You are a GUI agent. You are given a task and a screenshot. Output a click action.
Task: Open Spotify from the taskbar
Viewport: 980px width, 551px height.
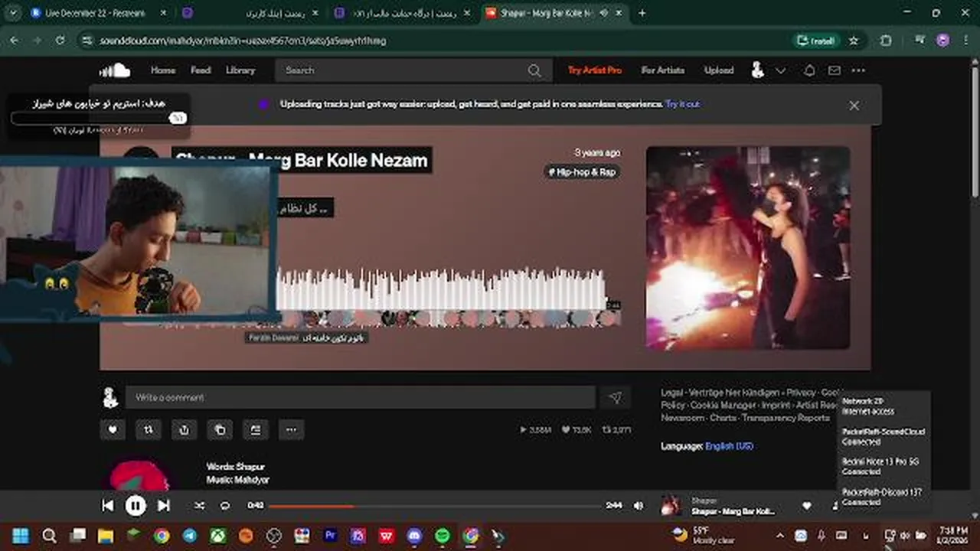[443, 536]
